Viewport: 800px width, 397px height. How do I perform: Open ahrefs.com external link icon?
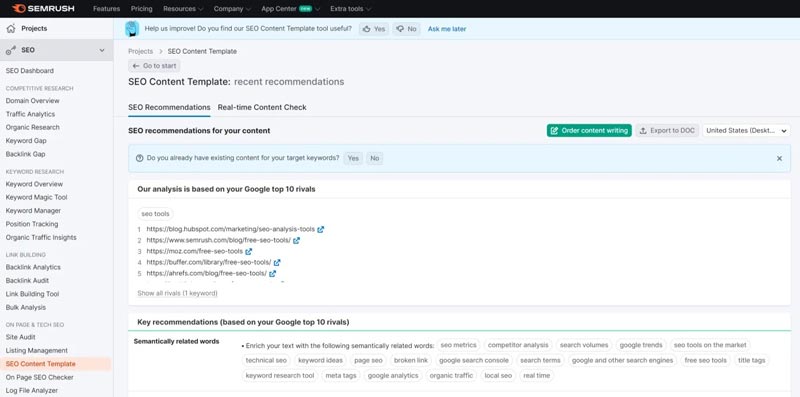272,274
